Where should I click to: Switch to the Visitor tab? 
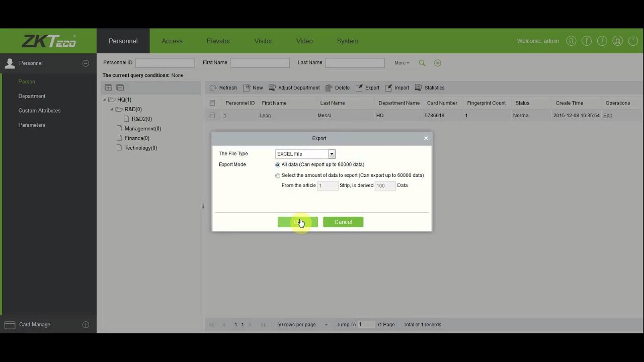tap(263, 41)
